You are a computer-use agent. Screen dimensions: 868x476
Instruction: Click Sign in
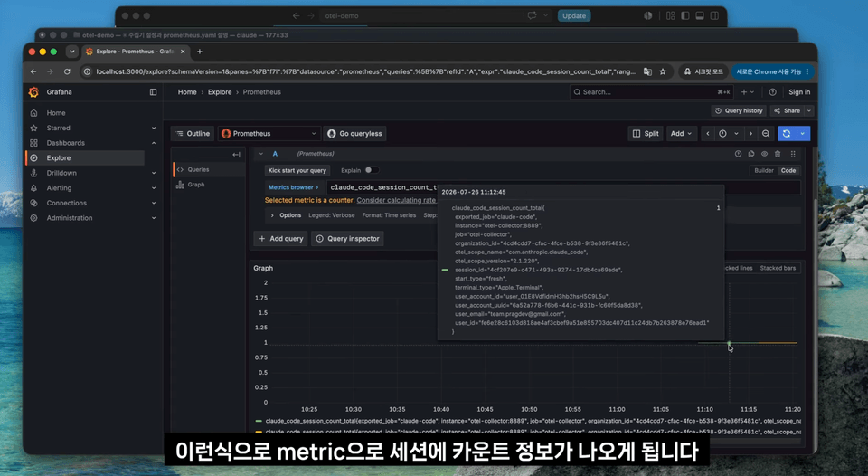coord(799,92)
